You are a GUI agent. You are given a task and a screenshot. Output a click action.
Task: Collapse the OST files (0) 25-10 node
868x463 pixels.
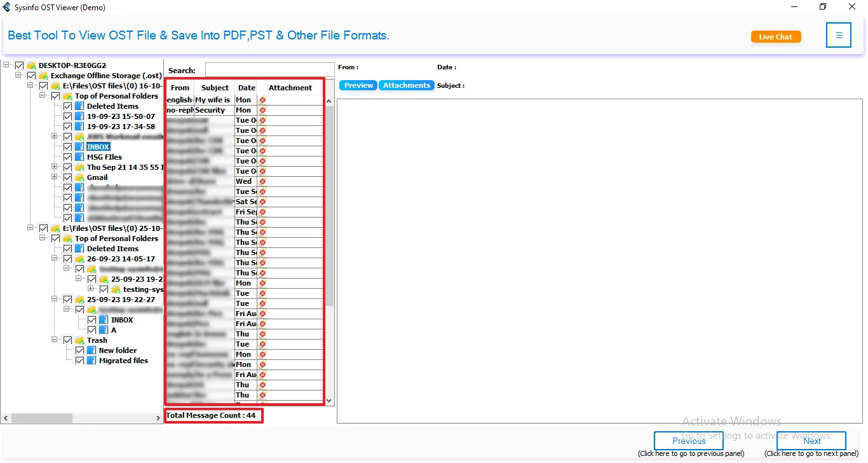tap(31, 228)
